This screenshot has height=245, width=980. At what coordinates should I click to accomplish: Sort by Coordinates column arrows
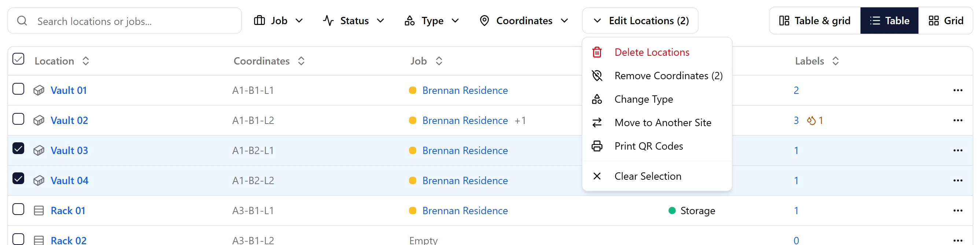tap(301, 61)
